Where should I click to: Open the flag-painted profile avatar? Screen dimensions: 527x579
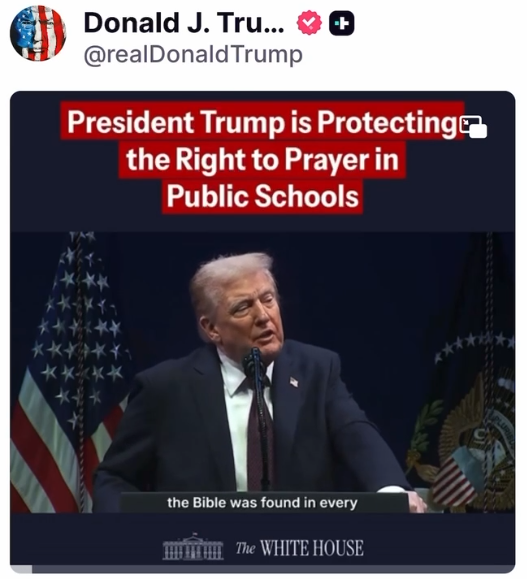(37, 34)
